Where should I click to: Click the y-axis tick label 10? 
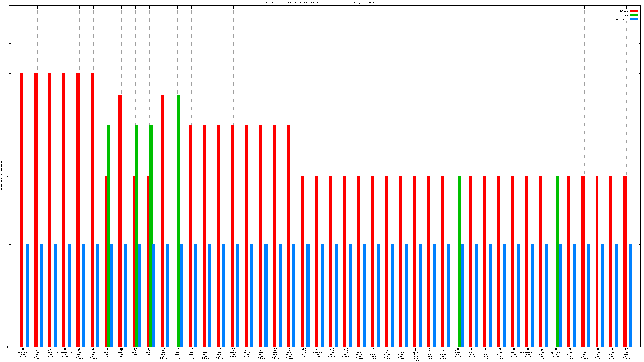7,6
